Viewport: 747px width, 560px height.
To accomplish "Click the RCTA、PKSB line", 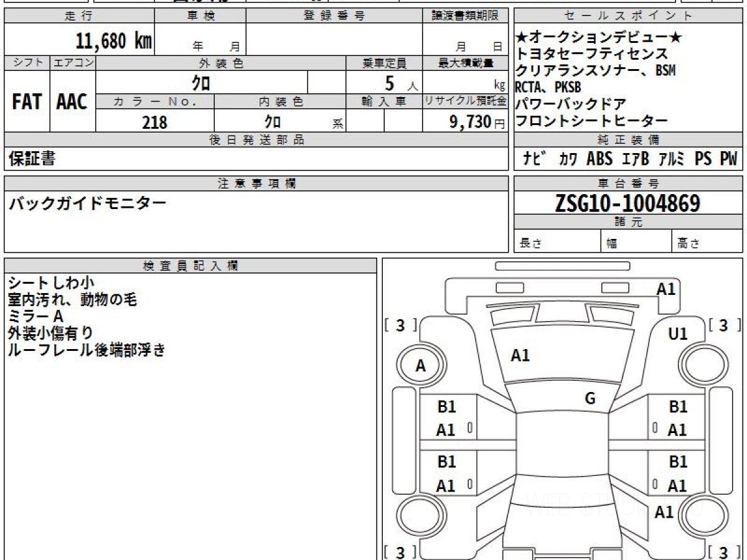I will point(548,87).
